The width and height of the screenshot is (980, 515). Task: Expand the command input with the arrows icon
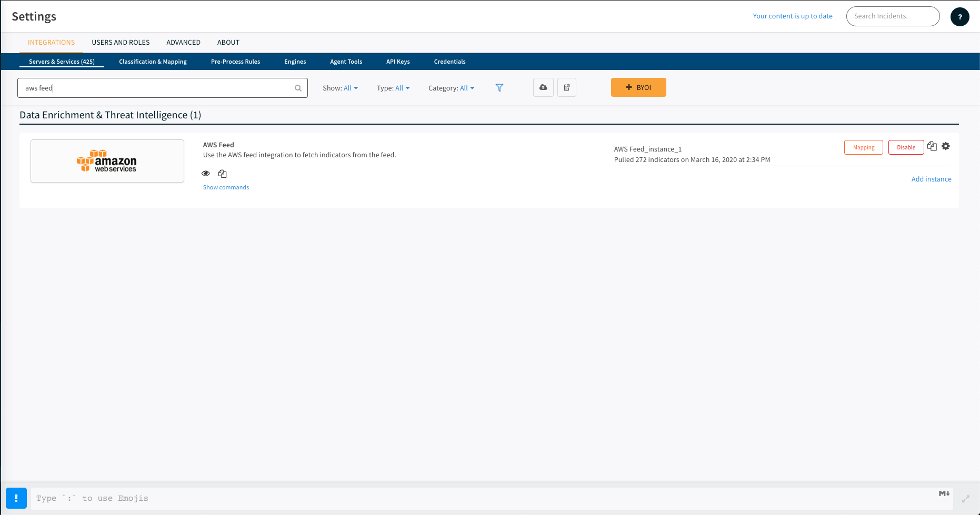[966, 498]
